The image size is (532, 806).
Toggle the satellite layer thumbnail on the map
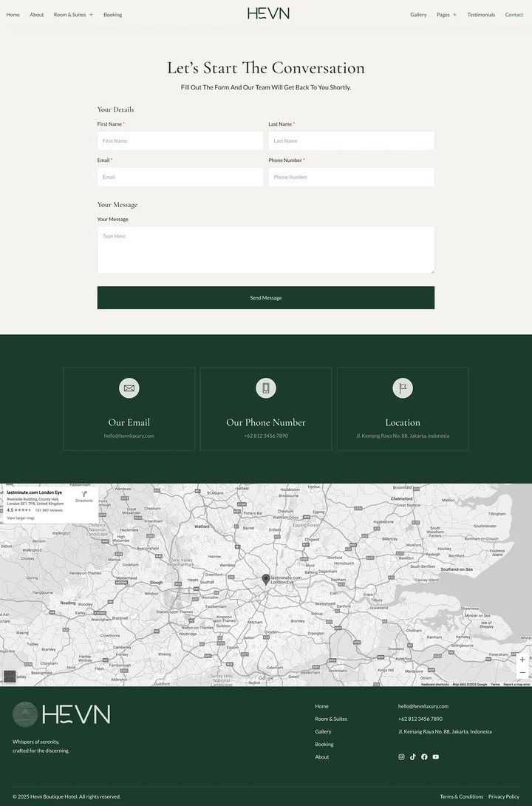(x=10, y=676)
